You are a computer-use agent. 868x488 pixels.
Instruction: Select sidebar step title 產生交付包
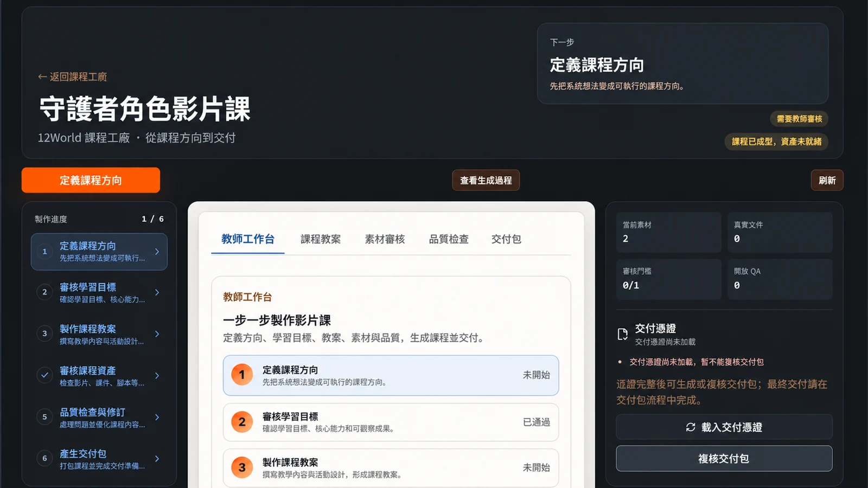pos(83,454)
